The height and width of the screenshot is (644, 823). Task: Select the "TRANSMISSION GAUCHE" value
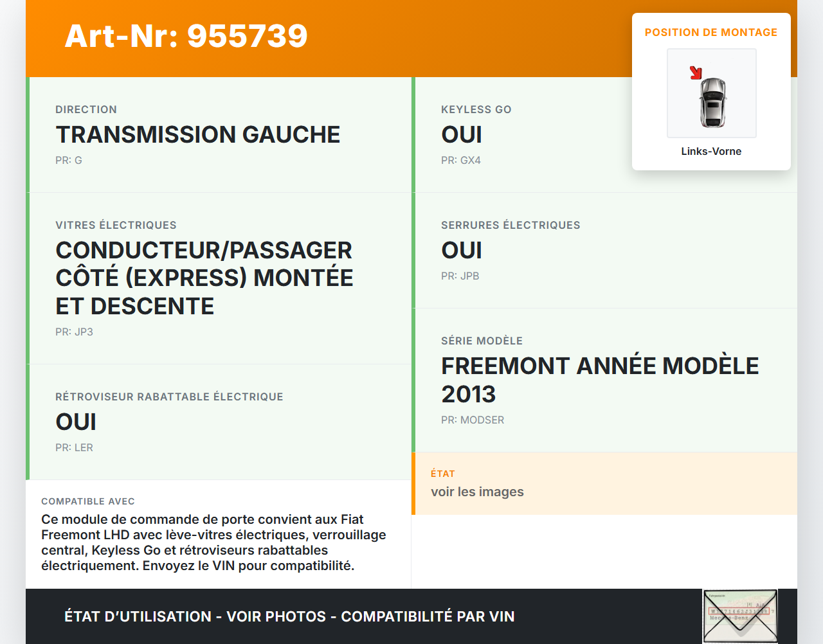coord(198,134)
